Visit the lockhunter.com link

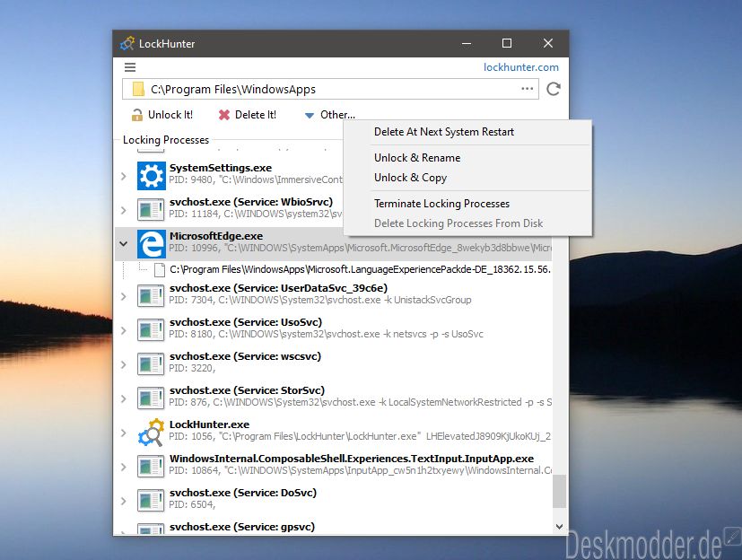pyautogui.click(x=521, y=67)
